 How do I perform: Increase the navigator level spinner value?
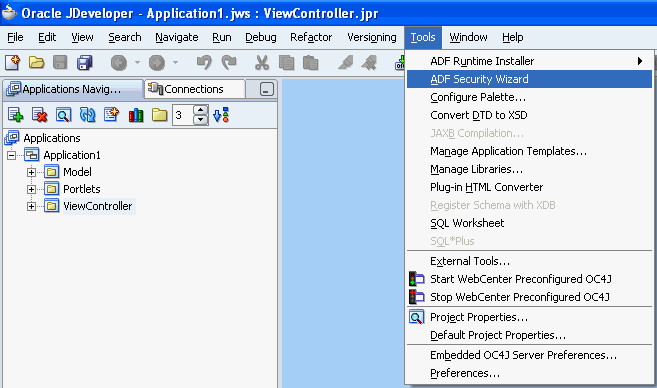pos(201,110)
